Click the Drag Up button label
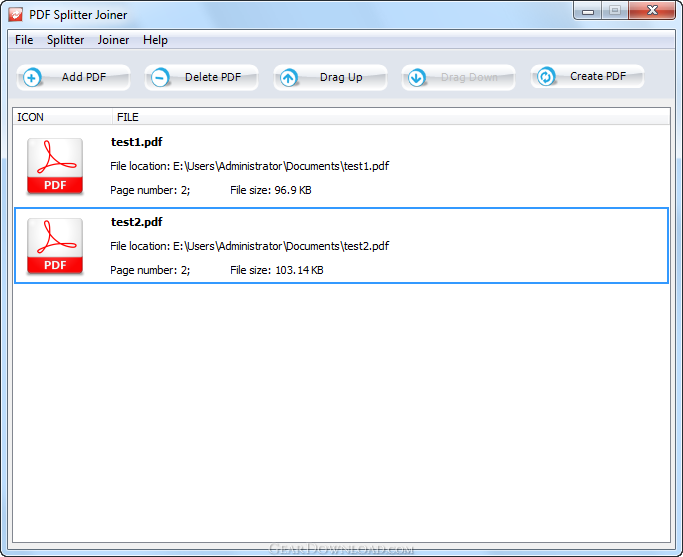The width and height of the screenshot is (683, 557). 341,77
